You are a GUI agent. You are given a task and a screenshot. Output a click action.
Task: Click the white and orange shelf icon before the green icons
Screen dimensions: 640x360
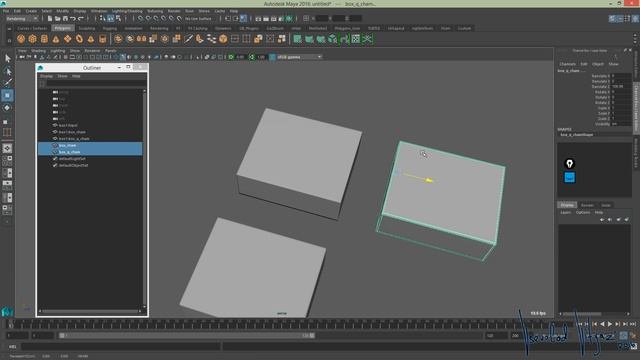[282, 39]
